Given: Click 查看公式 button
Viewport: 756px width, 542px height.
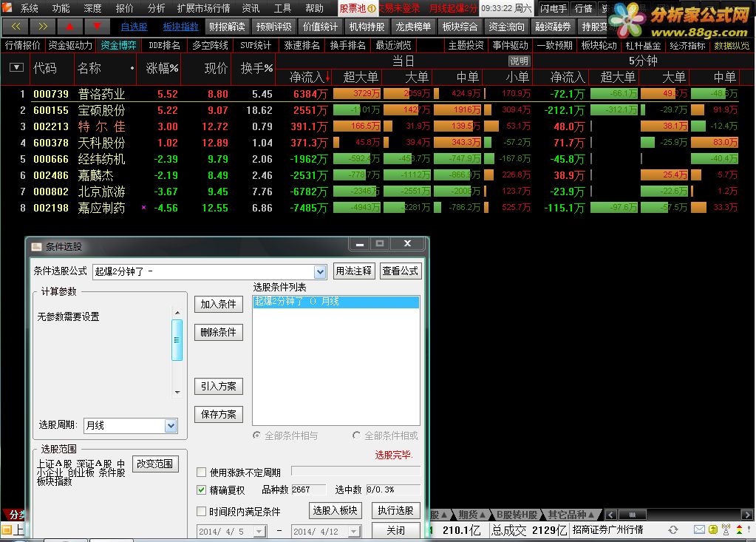Looking at the screenshot, I should 400,271.
